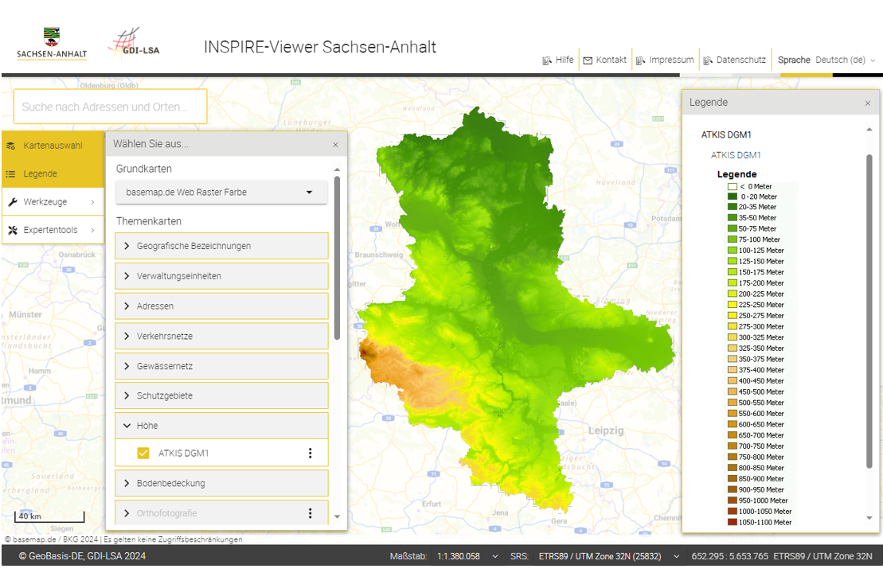Open Werkzeuge via the wrench icon
The width and height of the screenshot is (883, 588).
12,202
